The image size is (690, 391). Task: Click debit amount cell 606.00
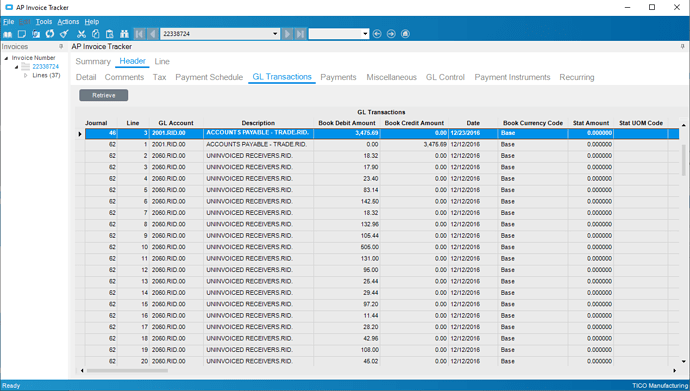(347, 247)
